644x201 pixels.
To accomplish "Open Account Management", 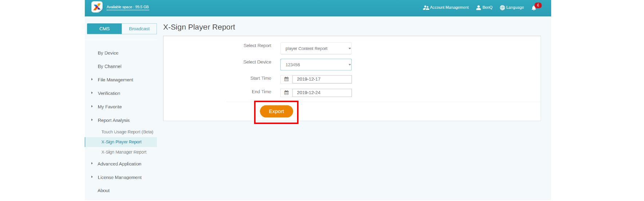I will 446,8.
